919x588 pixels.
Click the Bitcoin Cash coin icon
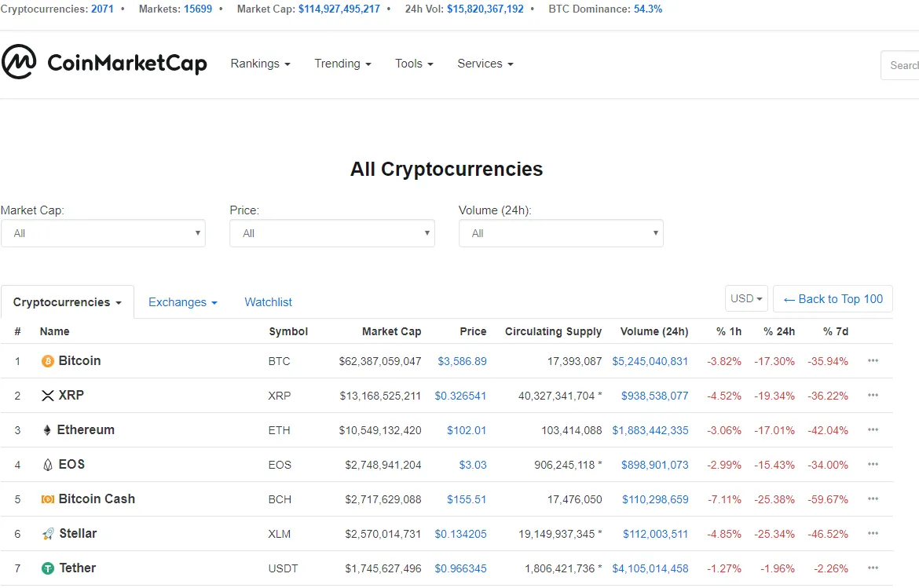point(47,499)
